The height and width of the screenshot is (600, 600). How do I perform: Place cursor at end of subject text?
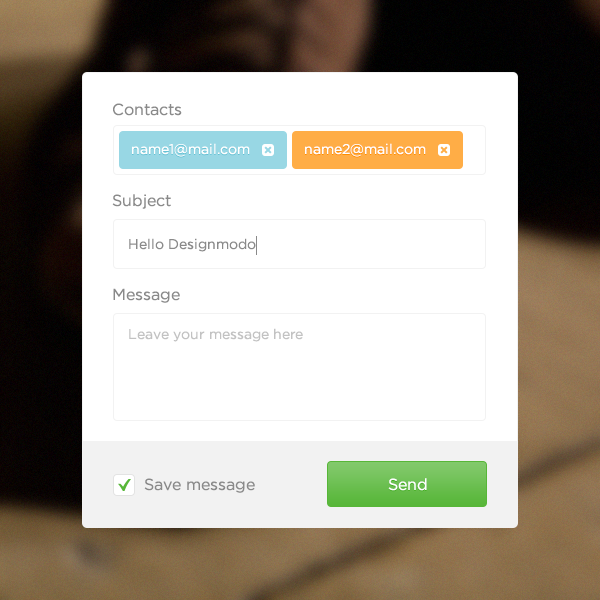click(x=256, y=245)
